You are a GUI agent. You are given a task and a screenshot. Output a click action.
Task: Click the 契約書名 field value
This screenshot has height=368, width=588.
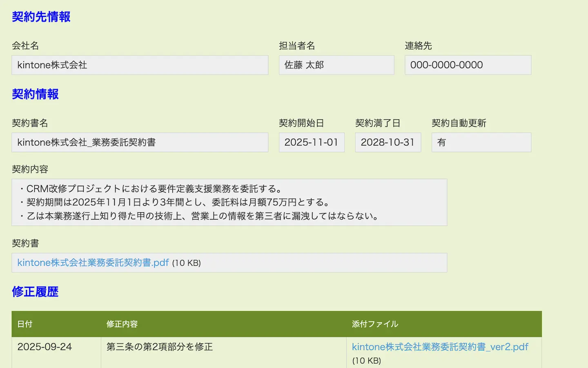[x=140, y=142]
